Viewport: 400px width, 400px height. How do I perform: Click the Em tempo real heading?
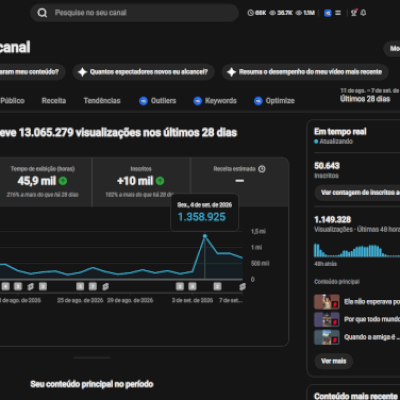[x=340, y=132]
